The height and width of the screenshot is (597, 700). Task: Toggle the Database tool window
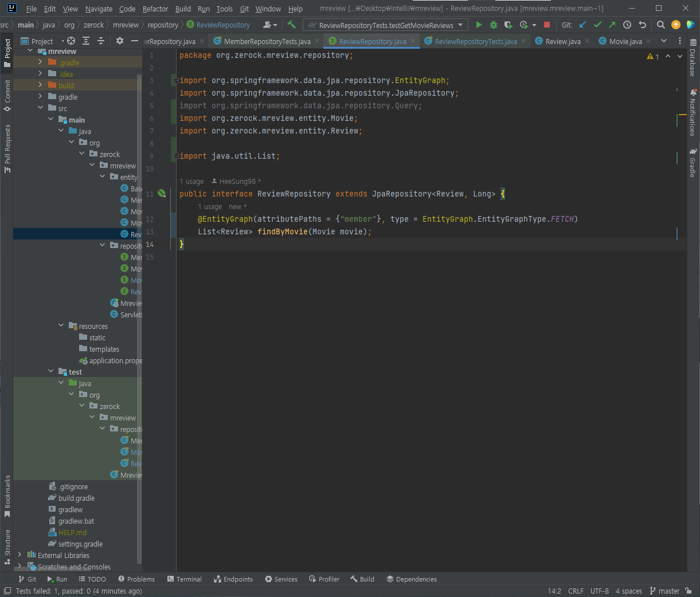point(693,58)
